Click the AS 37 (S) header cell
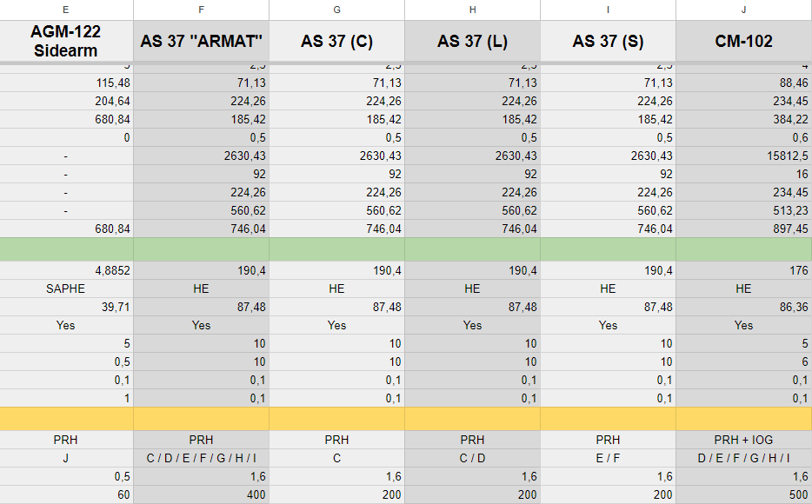This screenshot has height=504, width=812. (x=608, y=42)
